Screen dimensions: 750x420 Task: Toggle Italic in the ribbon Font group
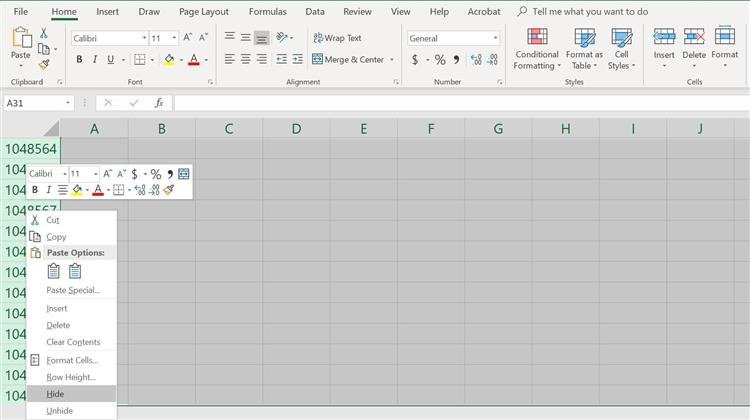tap(95, 59)
